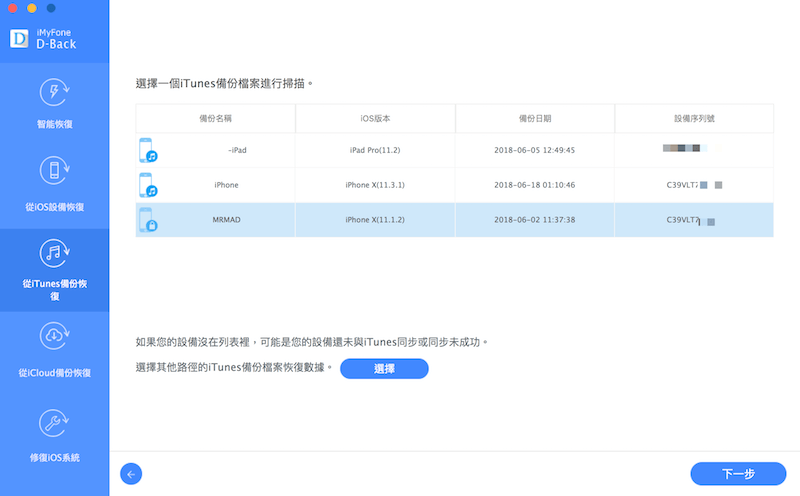This screenshot has width=800, height=496.
Task: Switch to 從iTunes備份恢復 tab label
Action: pyautogui.click(x=54, y=290)
